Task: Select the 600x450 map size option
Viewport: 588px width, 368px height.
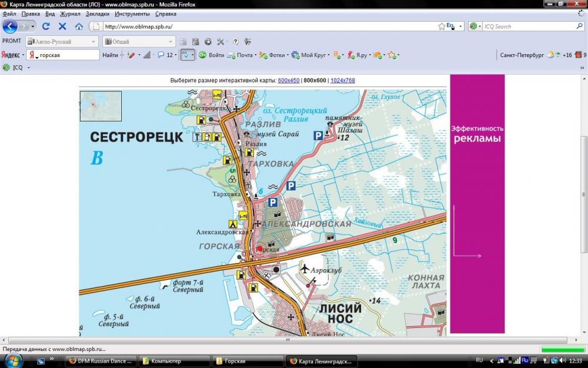Action: coord(288,81)
